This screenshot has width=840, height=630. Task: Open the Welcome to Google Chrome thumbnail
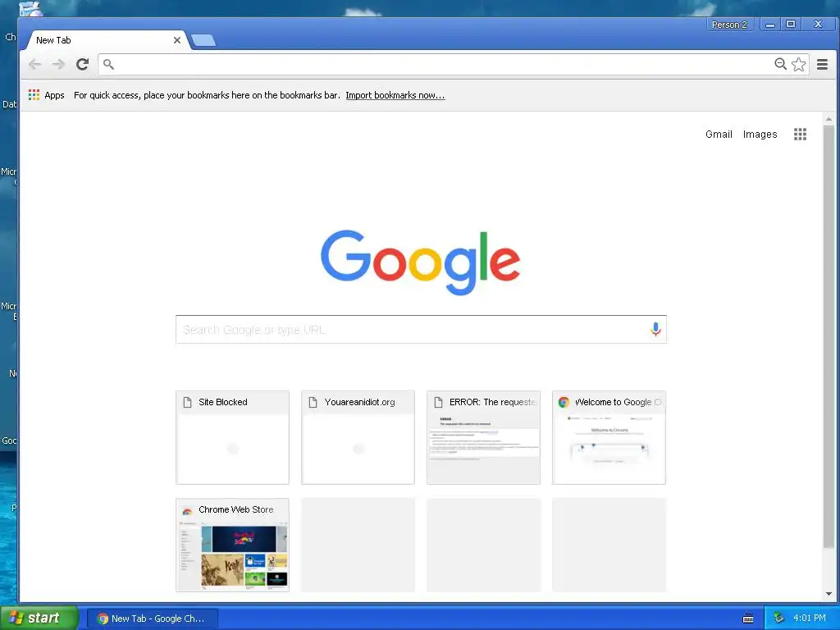pos(609,437)
